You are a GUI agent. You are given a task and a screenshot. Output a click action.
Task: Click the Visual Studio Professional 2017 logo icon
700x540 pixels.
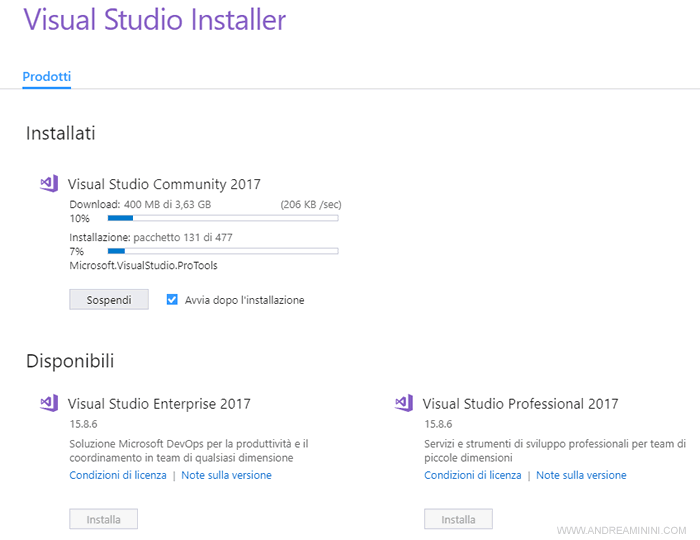403,403
